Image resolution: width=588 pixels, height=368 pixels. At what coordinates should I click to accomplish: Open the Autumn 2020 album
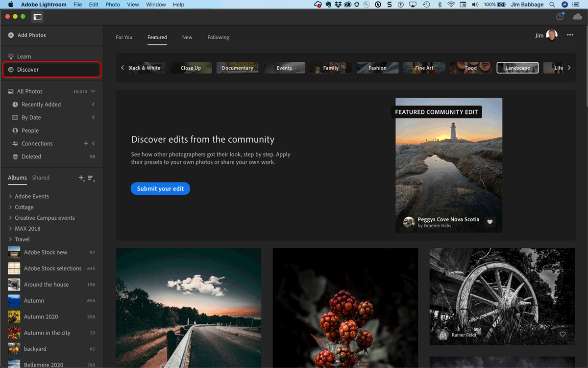(x=51, y=316)
